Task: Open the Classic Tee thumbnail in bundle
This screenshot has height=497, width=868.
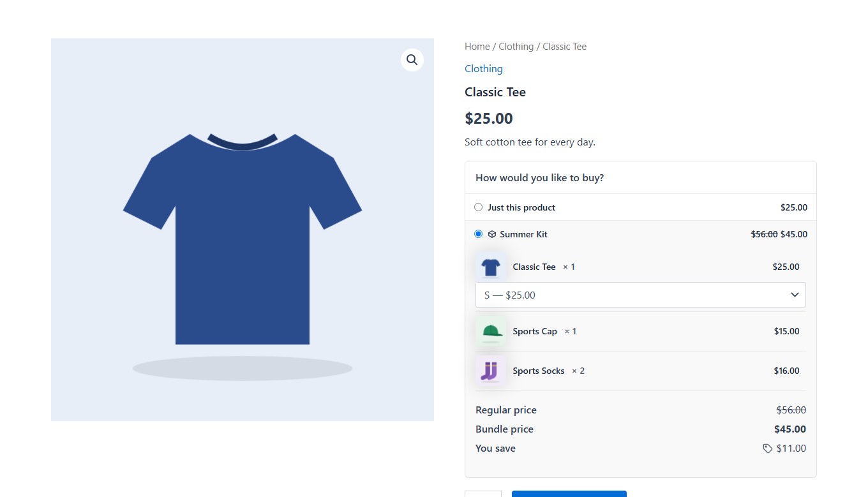Action: click(491, 267)
